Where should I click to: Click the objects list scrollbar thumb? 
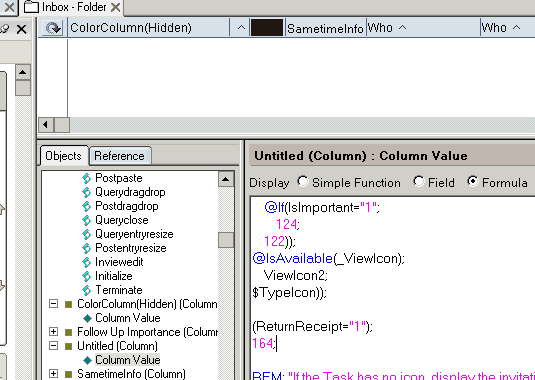pos(226,240)
